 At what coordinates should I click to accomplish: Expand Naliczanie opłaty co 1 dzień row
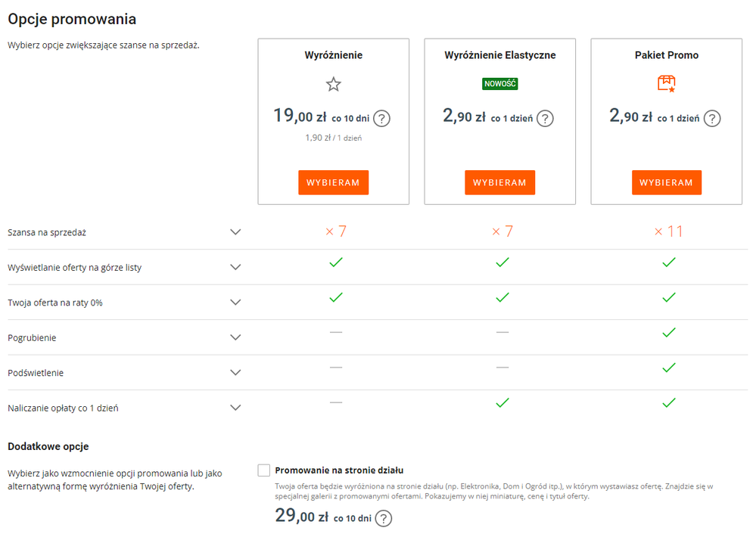point(235,408)
